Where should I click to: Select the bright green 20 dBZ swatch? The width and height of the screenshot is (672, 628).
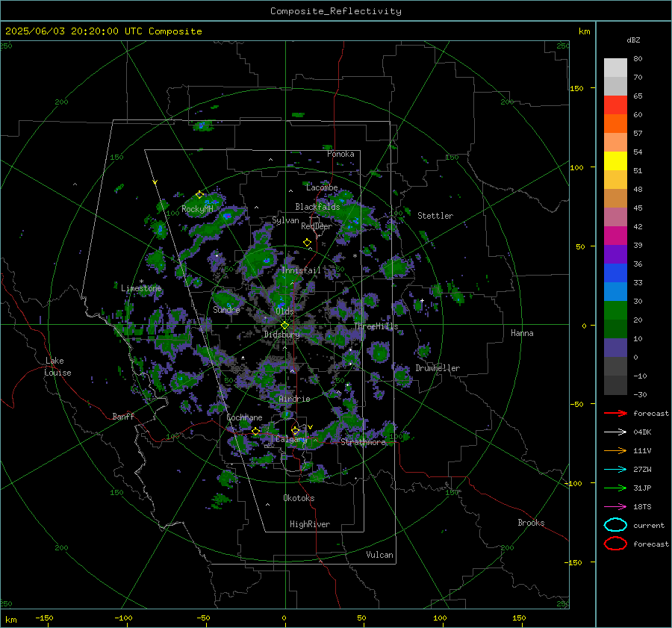tap(615, 311)
